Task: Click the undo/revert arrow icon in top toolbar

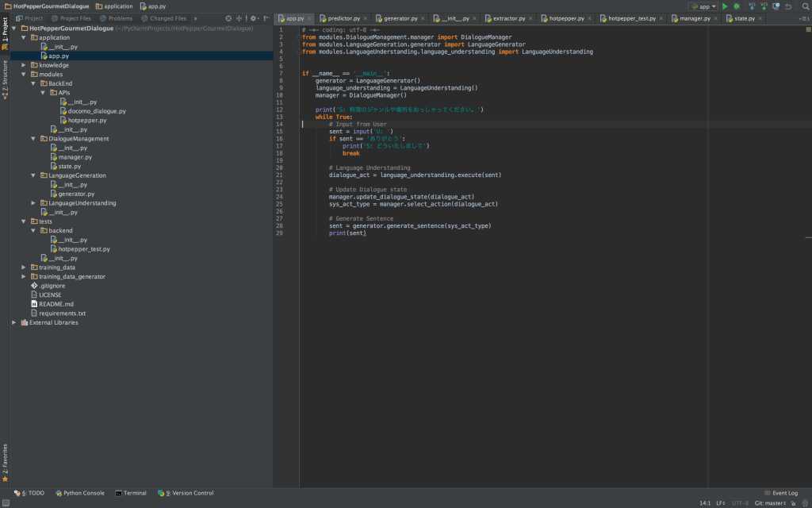Action: [788, 6]
